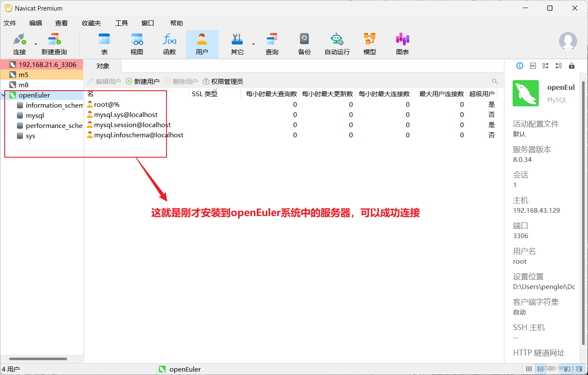Open the 收藏夹 menu
588x375 pixels.
point(92,23)
